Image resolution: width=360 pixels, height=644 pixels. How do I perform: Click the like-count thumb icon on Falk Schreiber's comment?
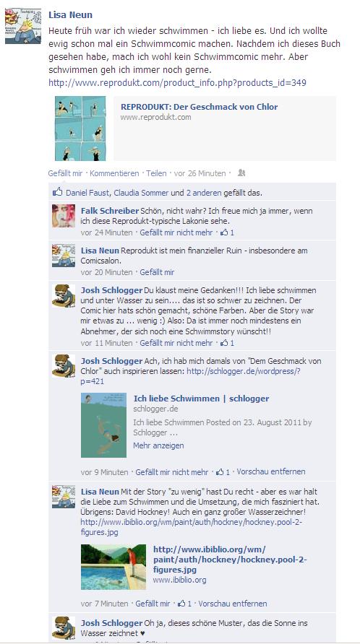coord(224,232)
